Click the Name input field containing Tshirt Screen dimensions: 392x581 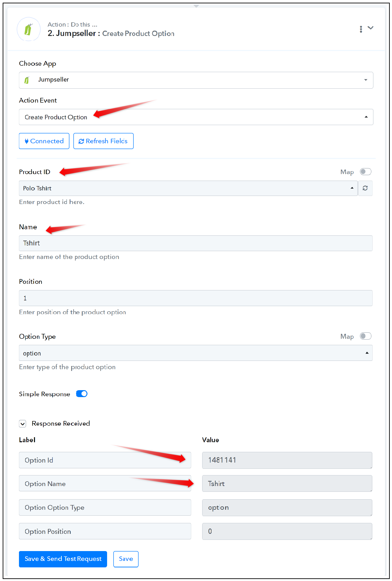195,243
